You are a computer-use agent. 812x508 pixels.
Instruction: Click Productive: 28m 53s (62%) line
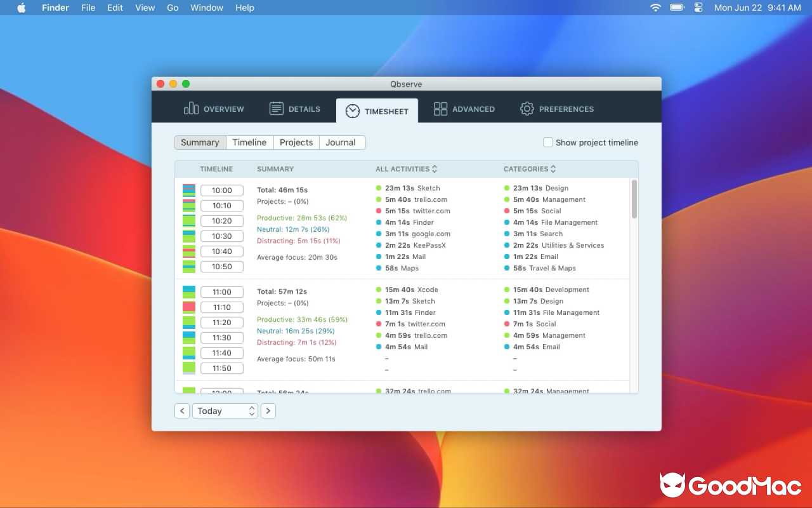(x=302, y=218)
